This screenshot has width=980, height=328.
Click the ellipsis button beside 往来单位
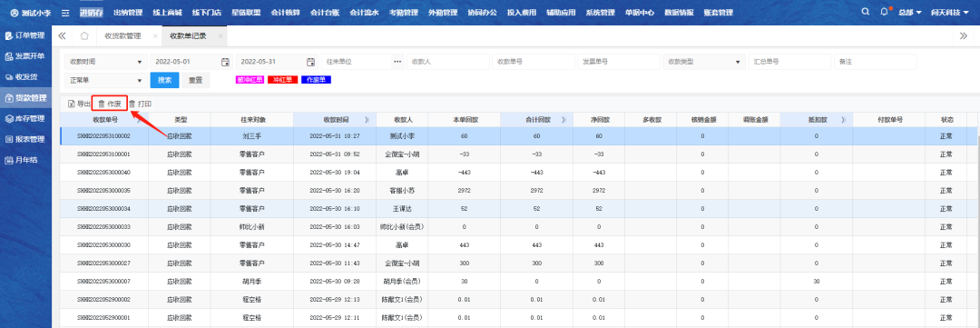click(397, 62)
